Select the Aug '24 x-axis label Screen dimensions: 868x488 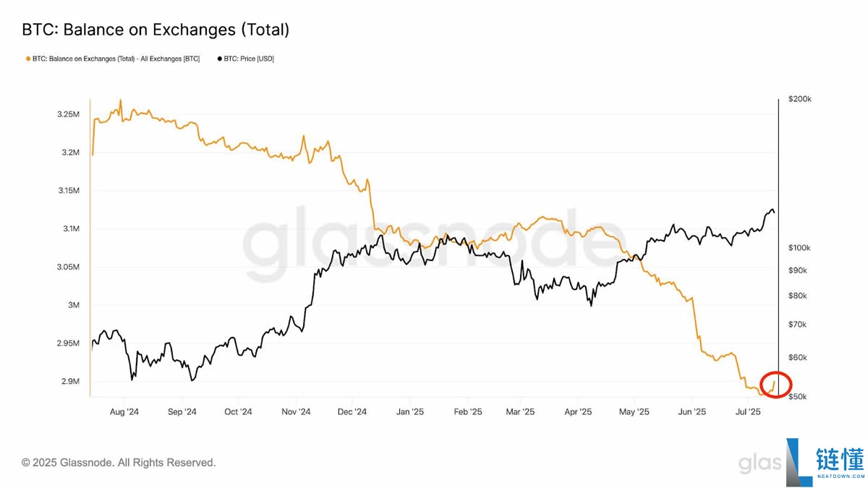(x=124, y=412)
